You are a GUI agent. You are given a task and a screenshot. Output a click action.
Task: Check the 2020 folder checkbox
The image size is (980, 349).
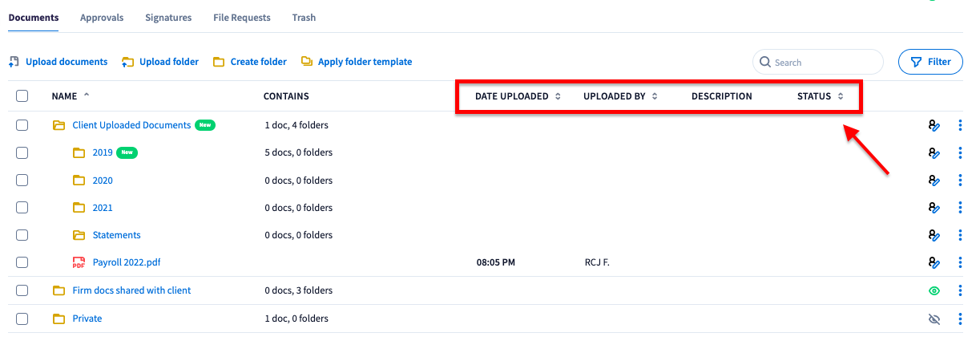22,181
